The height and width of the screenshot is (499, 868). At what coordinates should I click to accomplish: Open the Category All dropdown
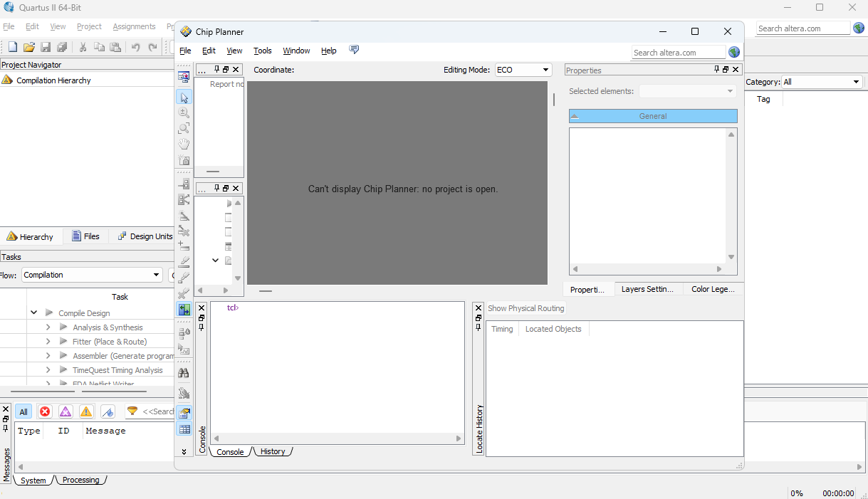pos(822,82)
